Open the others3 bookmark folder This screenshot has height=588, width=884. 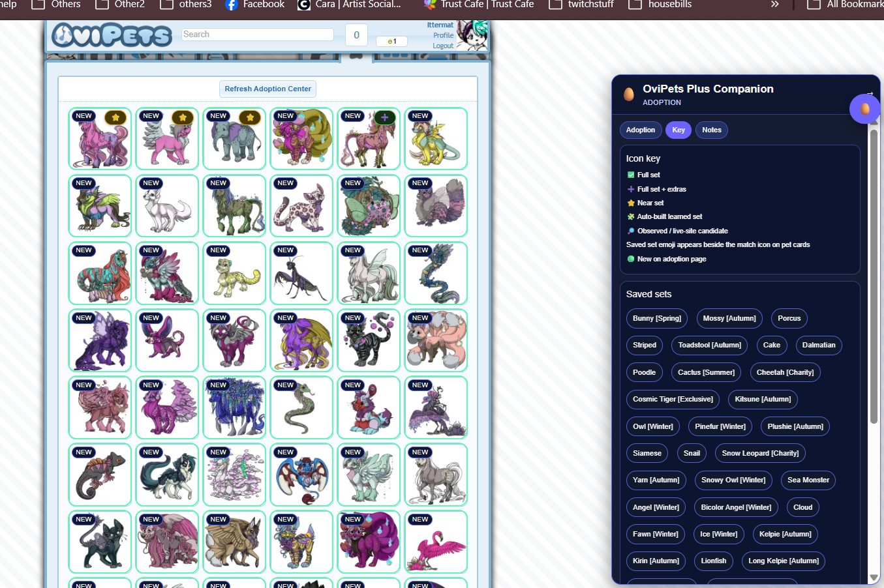pyautogui.click(x=186, y=5)
